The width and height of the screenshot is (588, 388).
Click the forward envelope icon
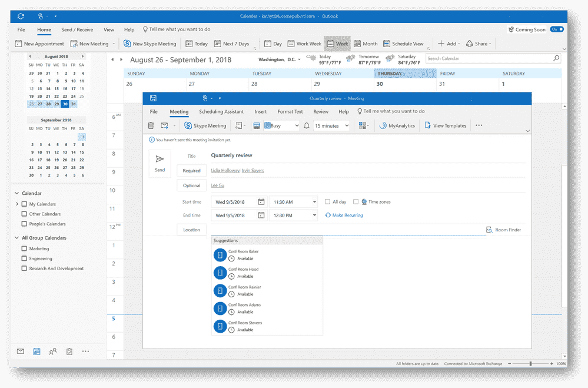[164, 126]
